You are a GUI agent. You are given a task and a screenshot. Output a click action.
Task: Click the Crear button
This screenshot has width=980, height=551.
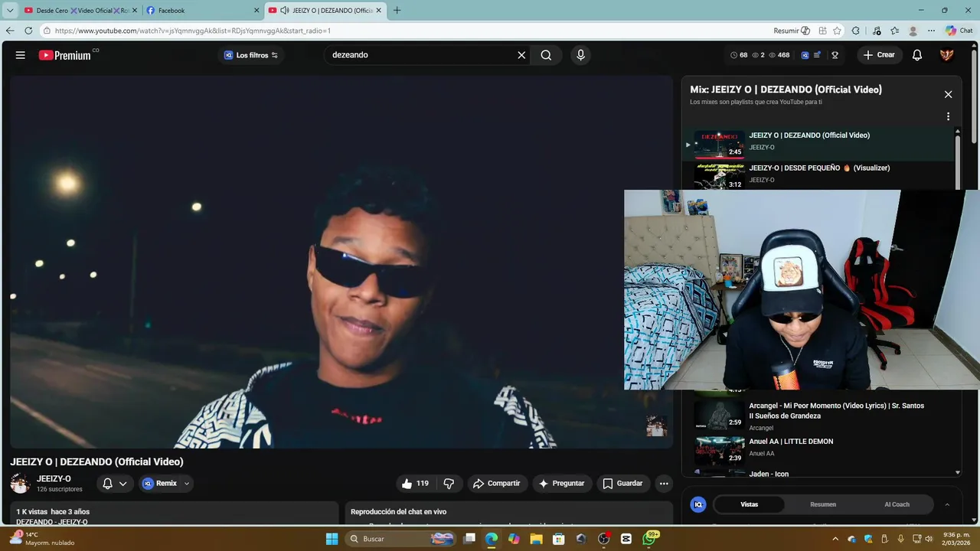tap(879, 55)
